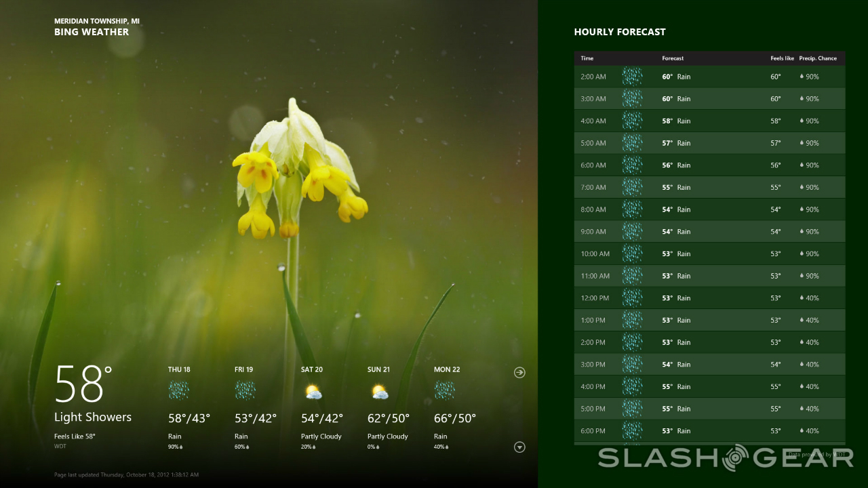Image resolution: width=868 pixels, height=488 pixels.
Task: Select the FRI 19 day label
Action: (x=244, y=369)
